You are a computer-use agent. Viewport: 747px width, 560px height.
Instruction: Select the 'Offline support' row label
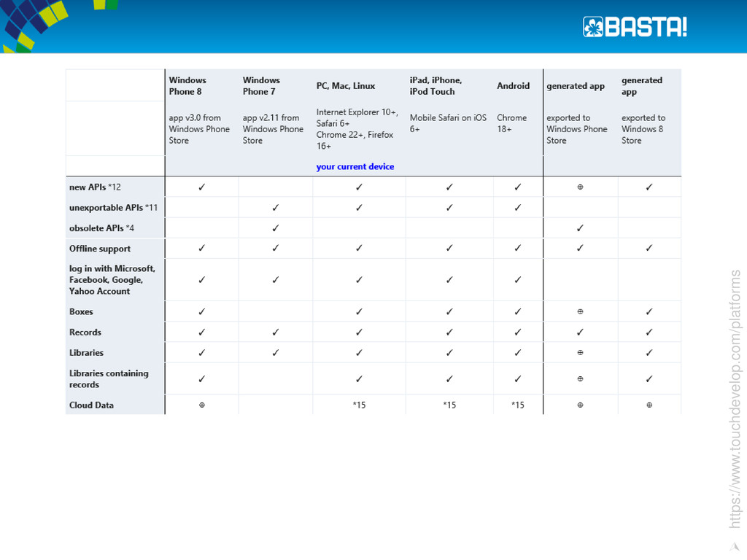coord(99,249)
